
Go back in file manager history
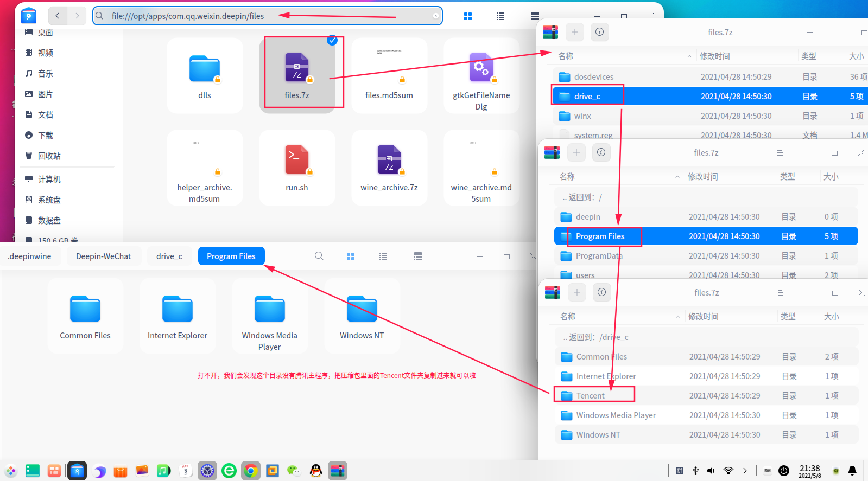58,16
